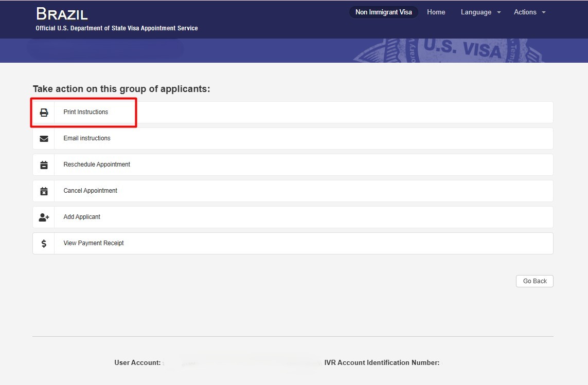Click the person-plus icon beside Add Applicant
This screenshot has width=588, height=385.
coord(44,217)
